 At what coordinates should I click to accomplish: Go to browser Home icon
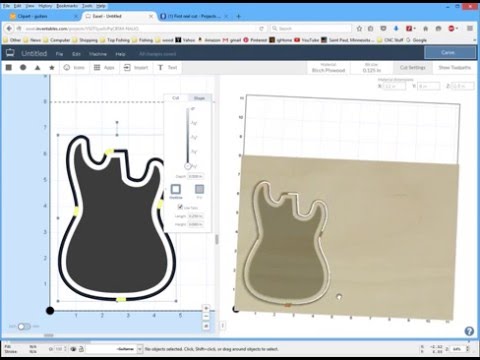tap(426, 29)
